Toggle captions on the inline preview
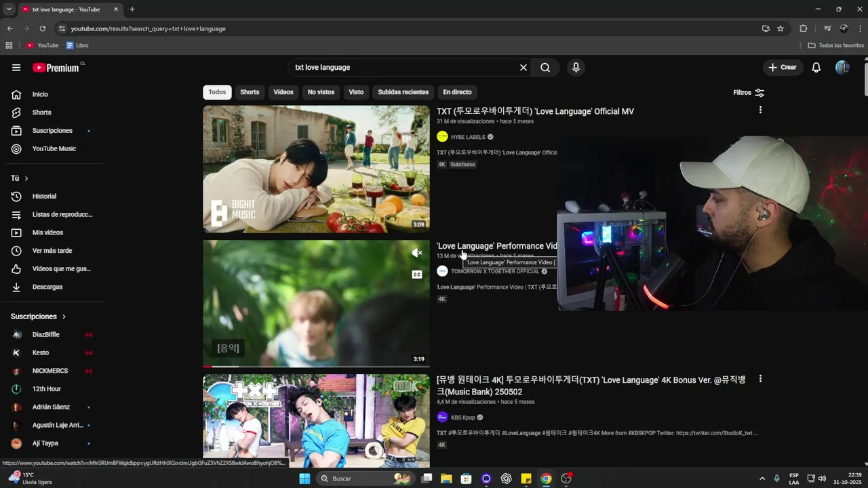Viewport: 868px width, 488px height. (417, 274)
